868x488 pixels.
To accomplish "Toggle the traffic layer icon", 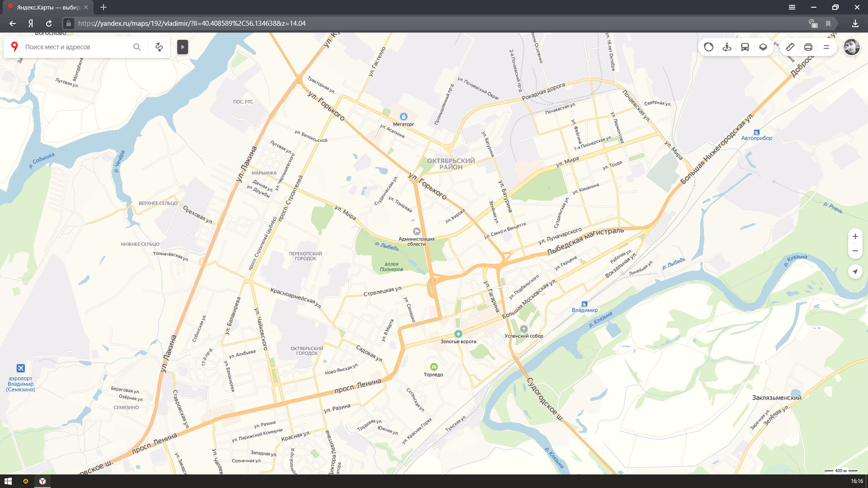I will click(x=708, y=47).
